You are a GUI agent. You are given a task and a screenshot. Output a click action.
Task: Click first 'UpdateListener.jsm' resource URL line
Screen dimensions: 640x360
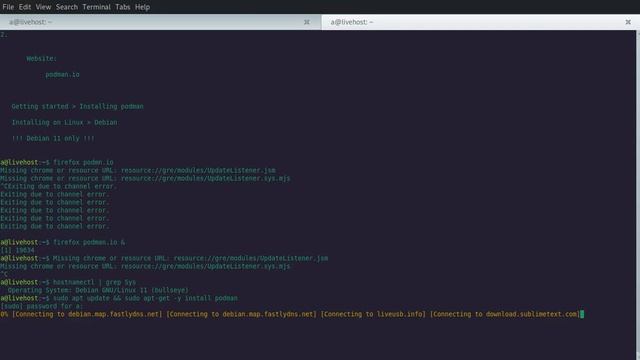pos(138,171)
